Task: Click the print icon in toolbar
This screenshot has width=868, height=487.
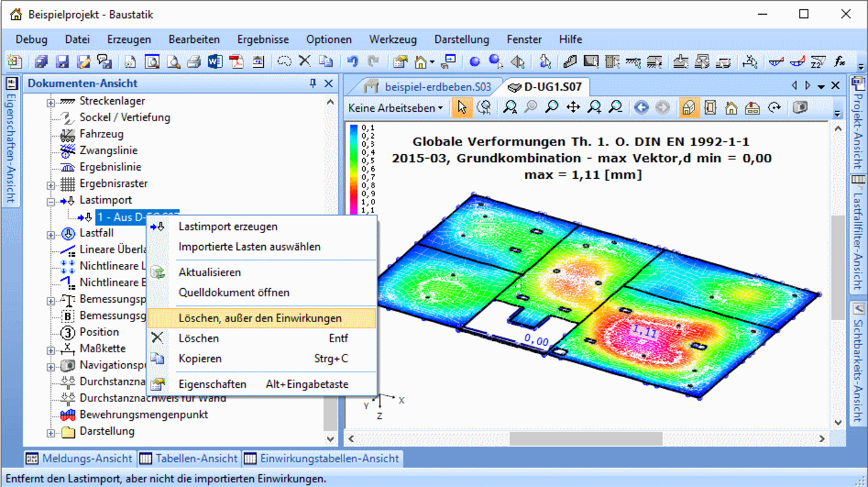Action: 194,62
